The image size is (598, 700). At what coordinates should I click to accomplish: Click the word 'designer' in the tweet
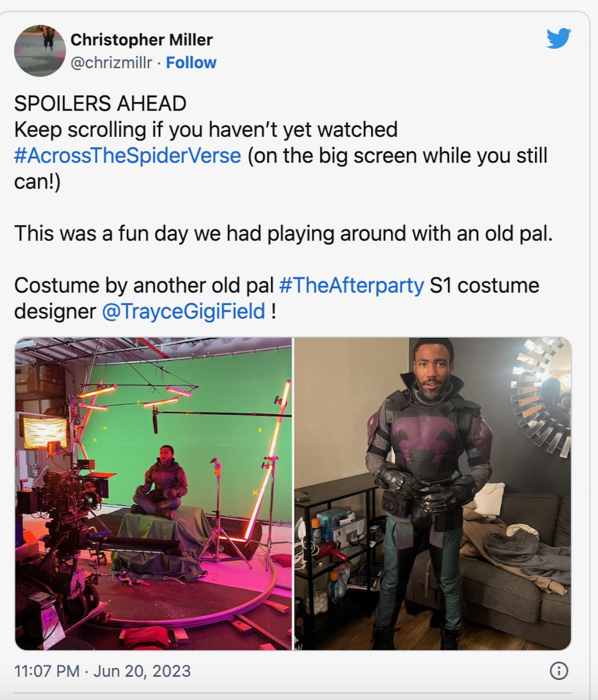tap(55, 311)
